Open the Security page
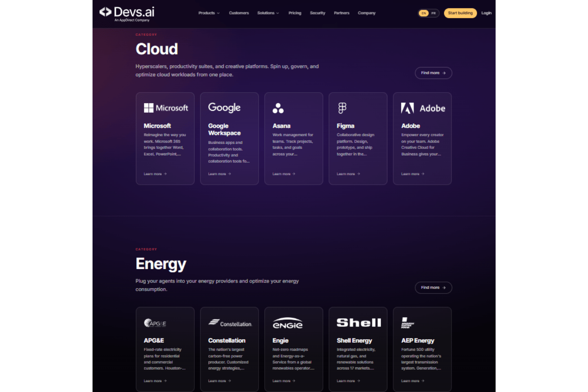The image size is (588, 392). pos(317,13)
